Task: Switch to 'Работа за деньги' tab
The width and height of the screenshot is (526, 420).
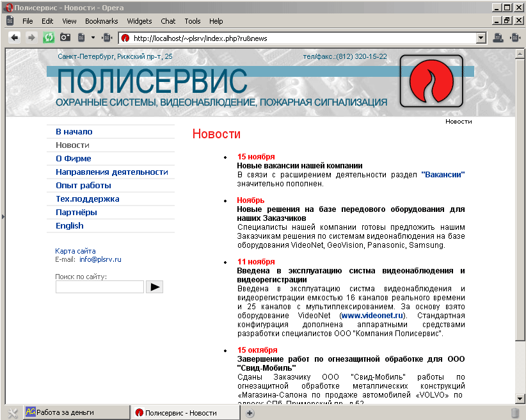Action: click(76, 412)
